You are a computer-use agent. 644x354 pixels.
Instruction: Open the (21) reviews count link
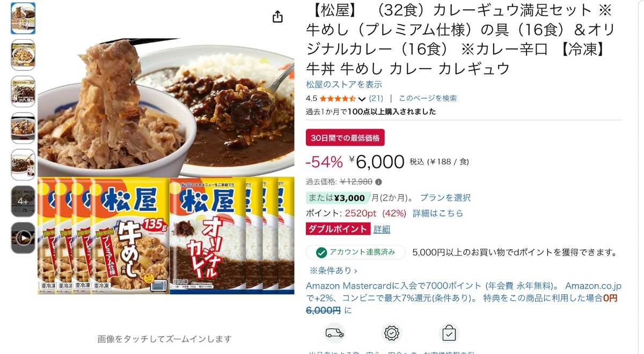(x=376, y=98)
